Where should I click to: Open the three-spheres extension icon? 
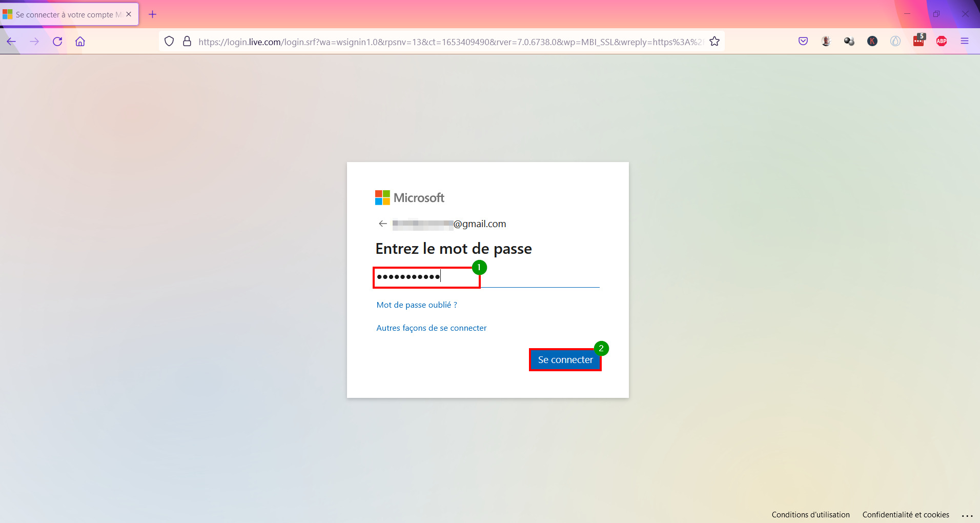tap(849, 42)
